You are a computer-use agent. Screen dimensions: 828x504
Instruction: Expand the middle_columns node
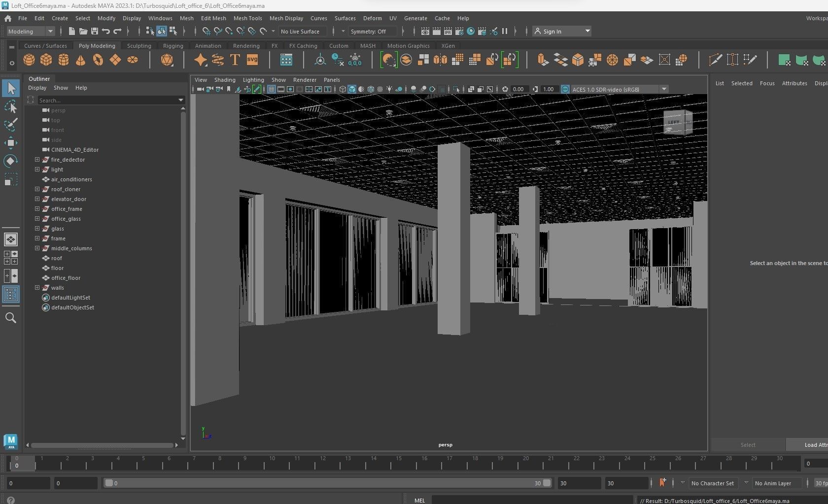[x=37, y=248]
